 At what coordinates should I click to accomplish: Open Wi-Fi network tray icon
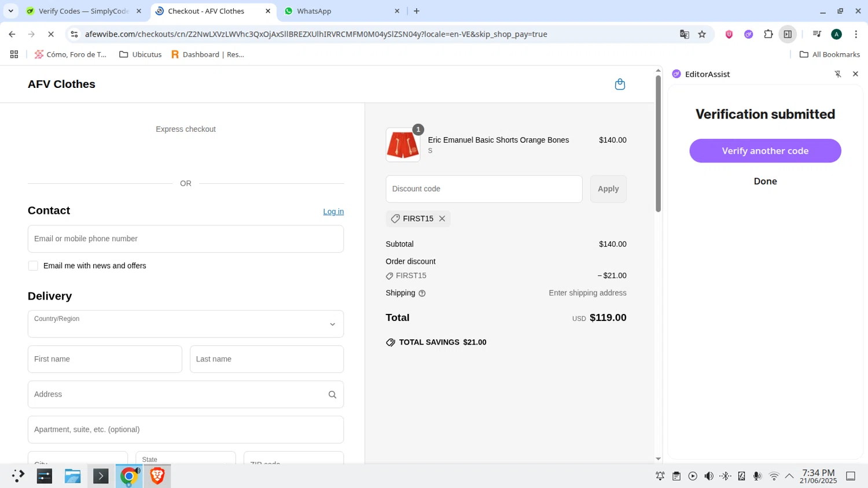coord(774,476)
